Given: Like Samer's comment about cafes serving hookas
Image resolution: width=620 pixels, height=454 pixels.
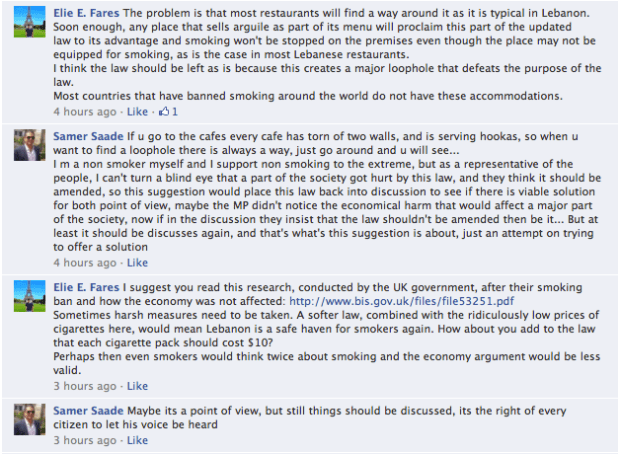Looking at the screenshot, I should pyautogui.click(x=137, y=263).
